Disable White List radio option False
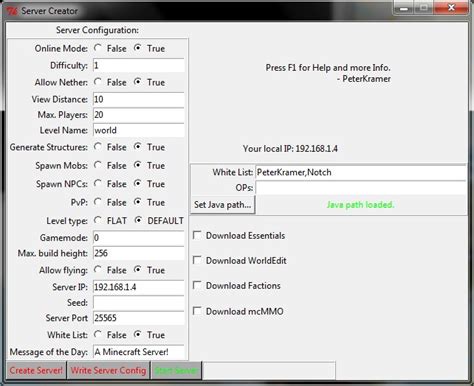474x386 pixels. pos(98,334)
